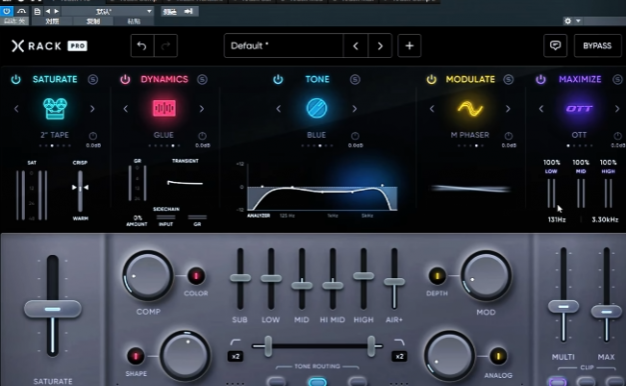Screen dimensions: 626x386
Task: Click the low-cut filter shape icon
Action: tap(235, 342)
